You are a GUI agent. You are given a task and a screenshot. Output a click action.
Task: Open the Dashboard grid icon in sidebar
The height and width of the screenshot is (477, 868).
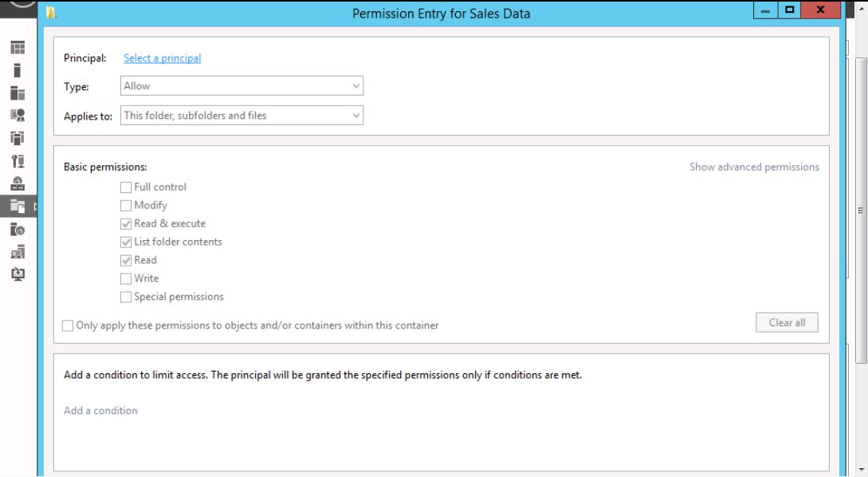click(18, 48)
